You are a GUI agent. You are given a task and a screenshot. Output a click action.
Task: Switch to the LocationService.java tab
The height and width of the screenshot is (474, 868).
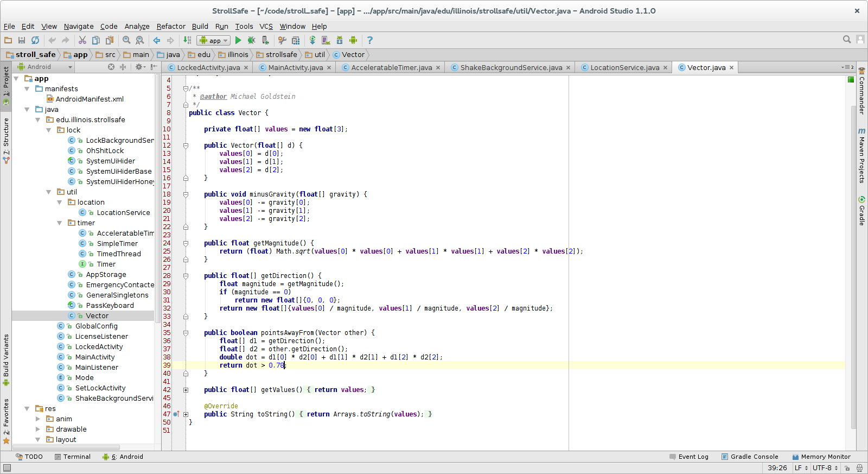coord(624,67)
